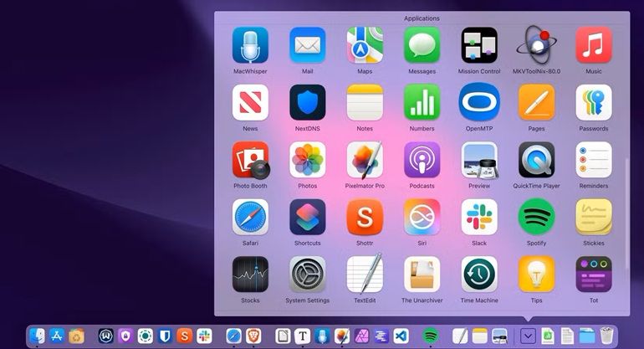Open the Music app
Screen dimensions: 644x349
click(x=594, y=45)
